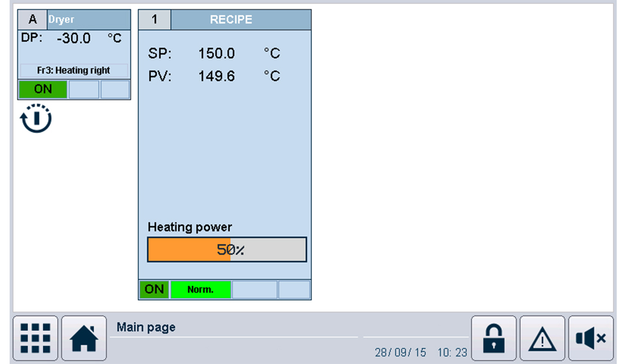
Task: Open the alarm warning triangle icon
Action: click(542, 338)
